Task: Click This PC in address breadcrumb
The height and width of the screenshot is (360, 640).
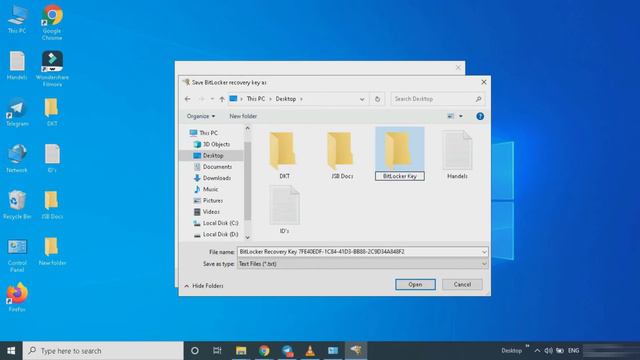Action: tap(256, 99)
